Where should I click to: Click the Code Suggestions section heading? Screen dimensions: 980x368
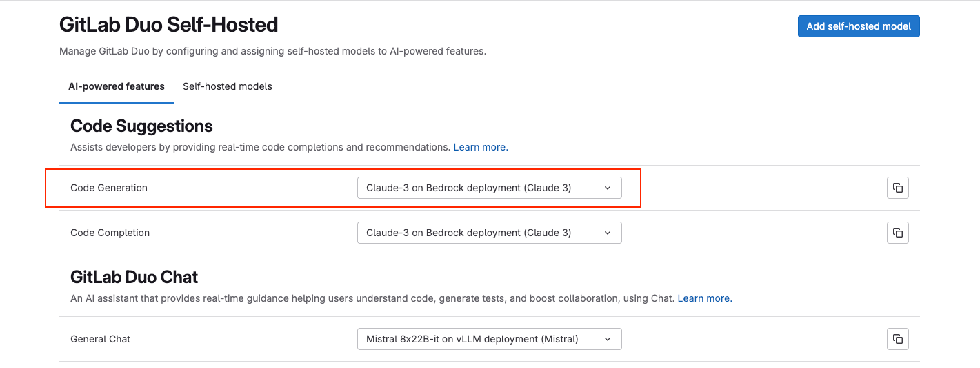(141, 126)
